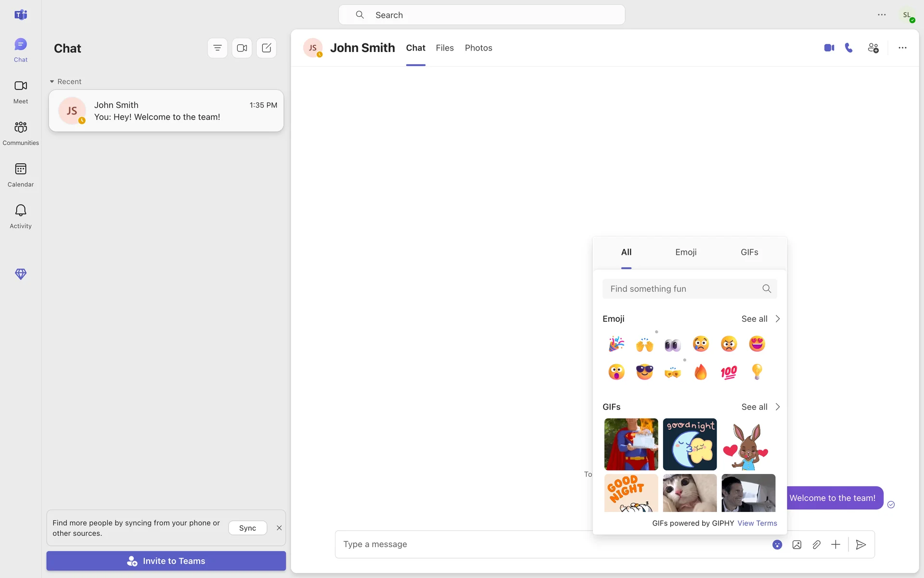Click the Sync button
The height and width of the screenshot is (578, 924).
[x=247, y=528]
